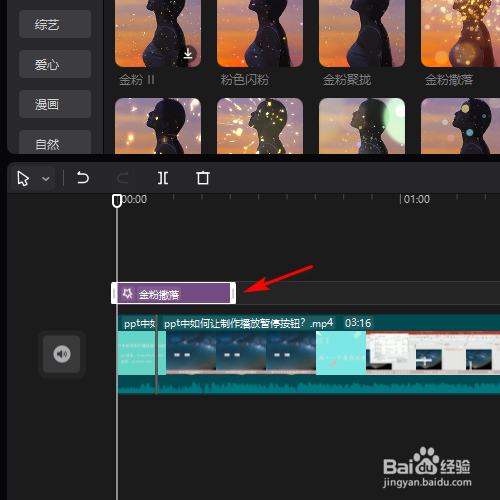Click the 金粉 II label text
This screenshot has width=500, height=500.
(x=137, y=80)
